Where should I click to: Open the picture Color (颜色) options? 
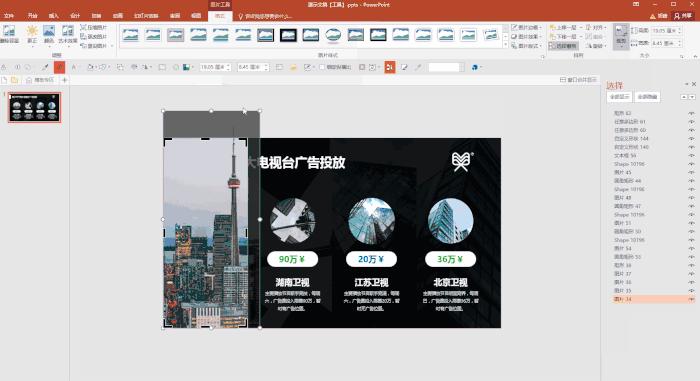(49, 34)
